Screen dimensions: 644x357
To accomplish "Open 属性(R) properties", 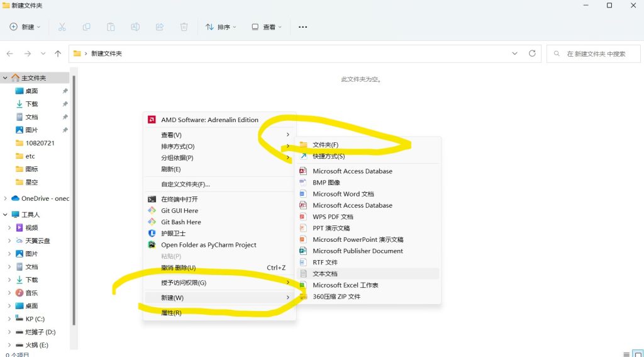I will pos(219,313).
